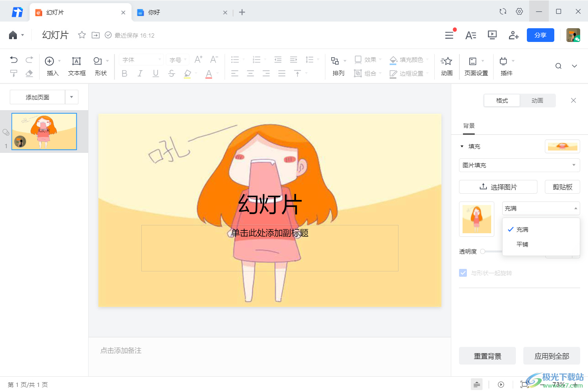Toggle strikethrough formatting
This screenshot has width=588, height=392.
point(171,73)
